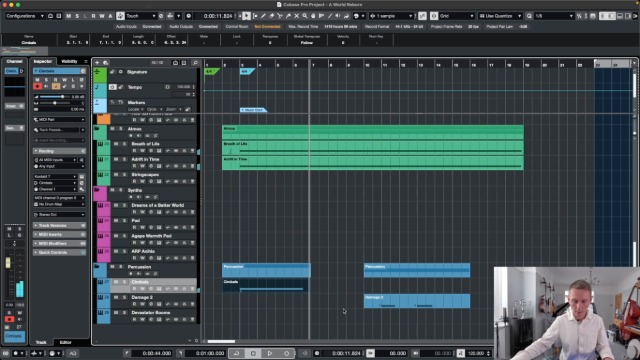Open the Configurations dropdown

(x=25, y=16)
